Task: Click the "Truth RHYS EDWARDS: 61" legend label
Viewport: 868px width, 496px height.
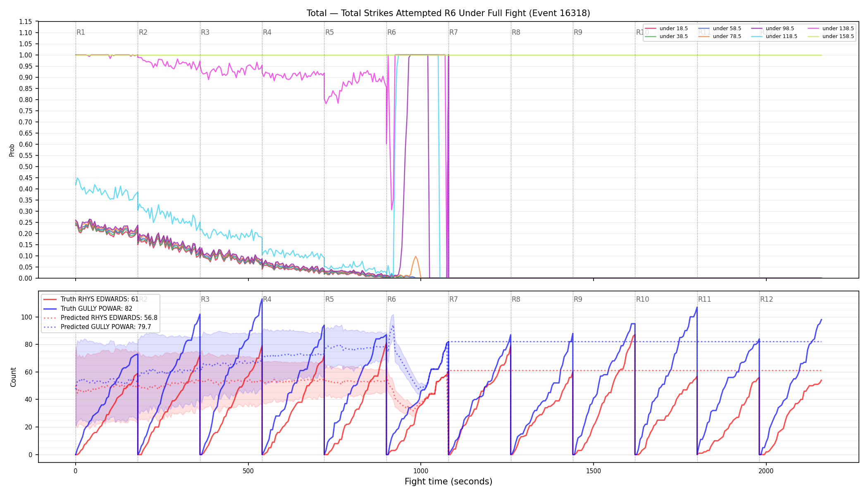Action: click(100, 299)
